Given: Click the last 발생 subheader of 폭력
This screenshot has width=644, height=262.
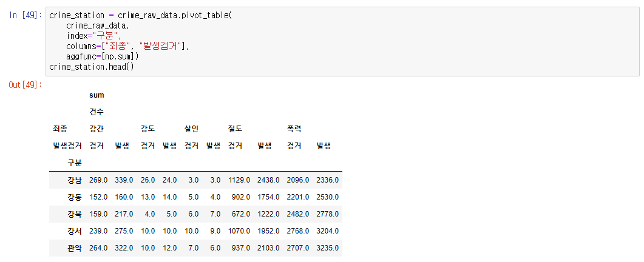Looking at the screenshot, I should [x=324, y=146].
